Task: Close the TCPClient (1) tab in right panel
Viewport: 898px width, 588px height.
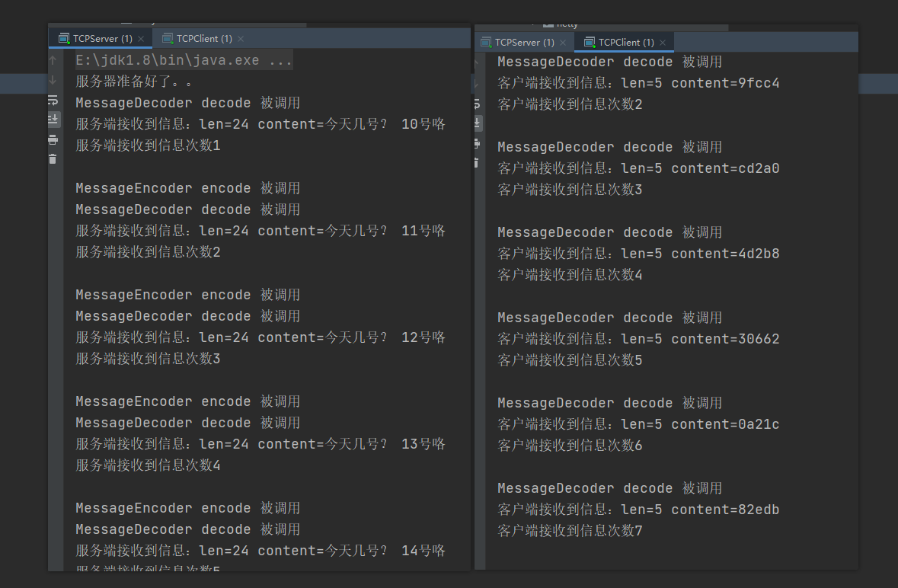Action: 663,43
